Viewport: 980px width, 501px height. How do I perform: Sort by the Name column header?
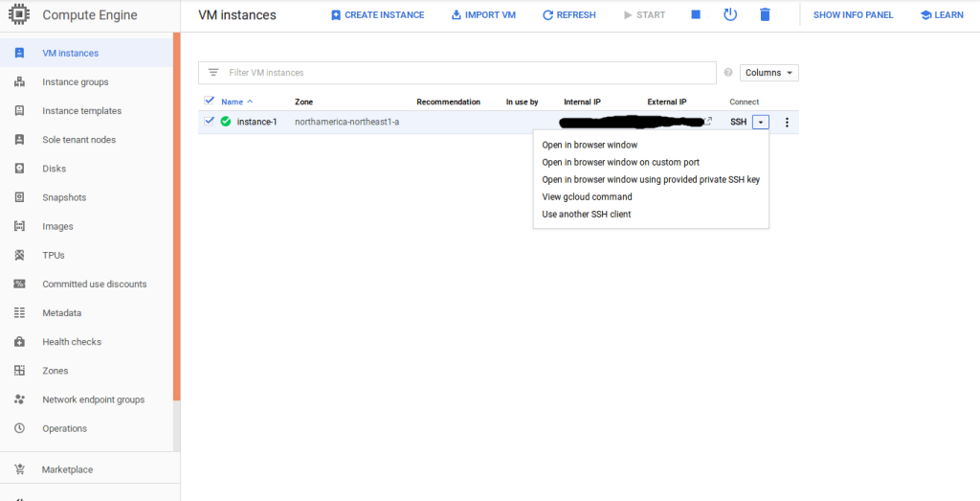tap(233, 102)
